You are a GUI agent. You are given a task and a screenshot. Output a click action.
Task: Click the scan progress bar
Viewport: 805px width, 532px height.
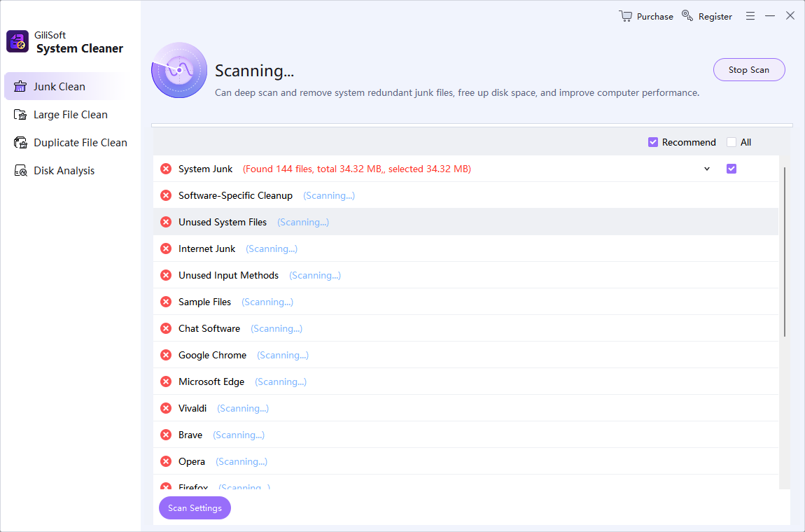pos(472,125)
